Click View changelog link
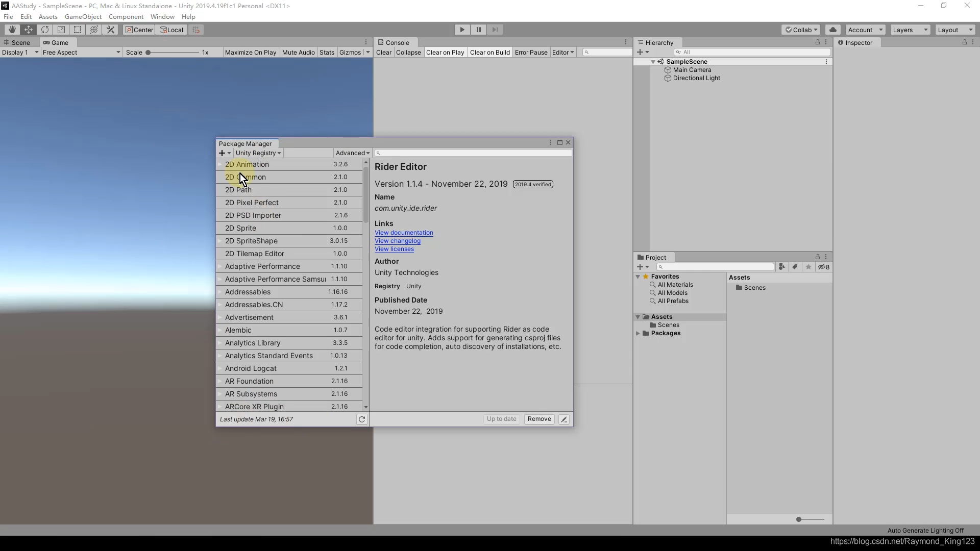980x551 pixels. click(x=398, y=241)
